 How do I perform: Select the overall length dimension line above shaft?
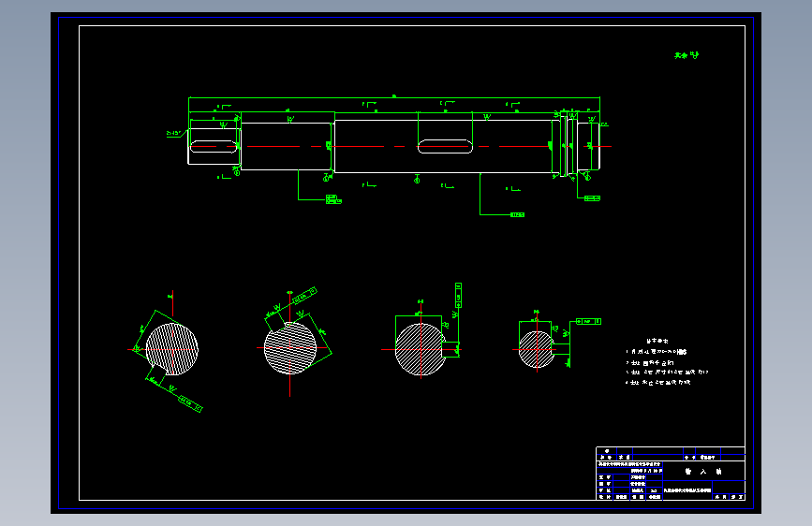[394, 97]
